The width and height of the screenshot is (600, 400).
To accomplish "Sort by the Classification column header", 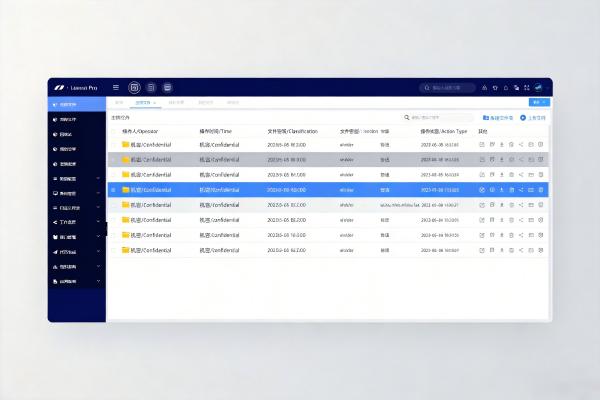I will (292, 131).
